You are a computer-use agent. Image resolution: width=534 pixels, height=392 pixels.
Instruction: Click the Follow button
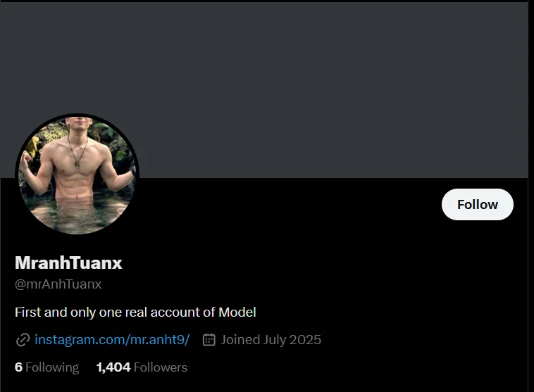[x=477, y=204]
